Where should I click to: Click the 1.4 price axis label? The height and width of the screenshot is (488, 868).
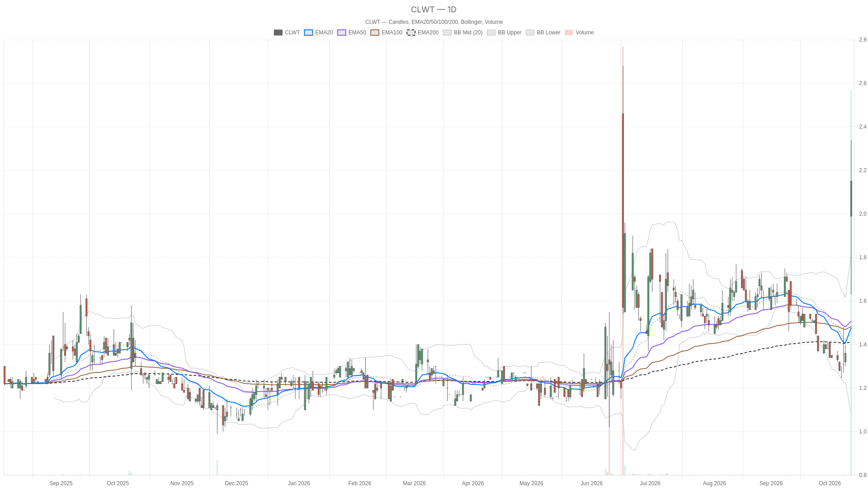pyautogui.click(x=863, y=344)
